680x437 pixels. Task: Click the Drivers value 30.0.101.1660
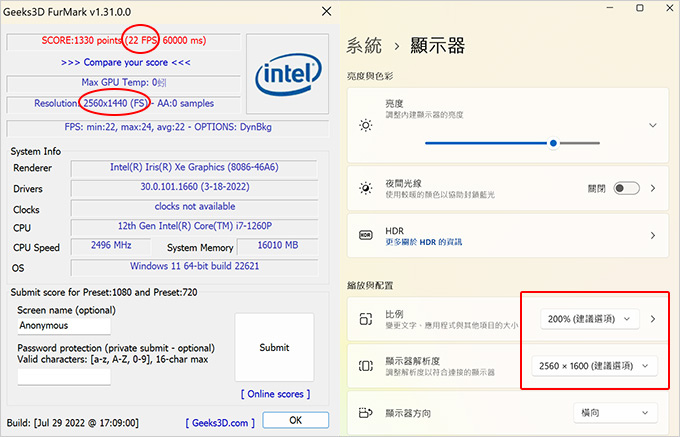pos(195,187)
